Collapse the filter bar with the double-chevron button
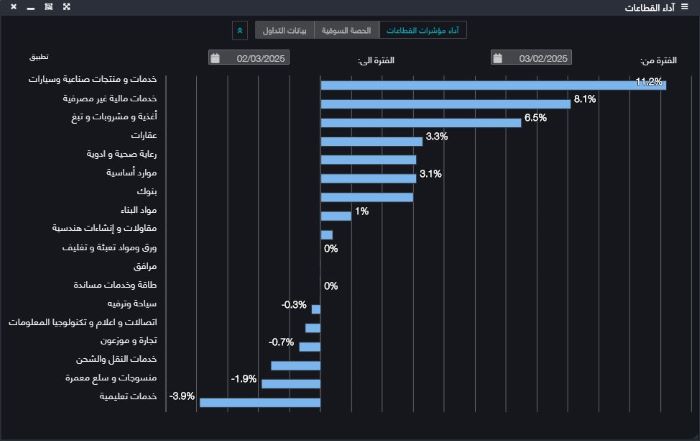This screenshot has width=700, height=441. coord(239,30)
